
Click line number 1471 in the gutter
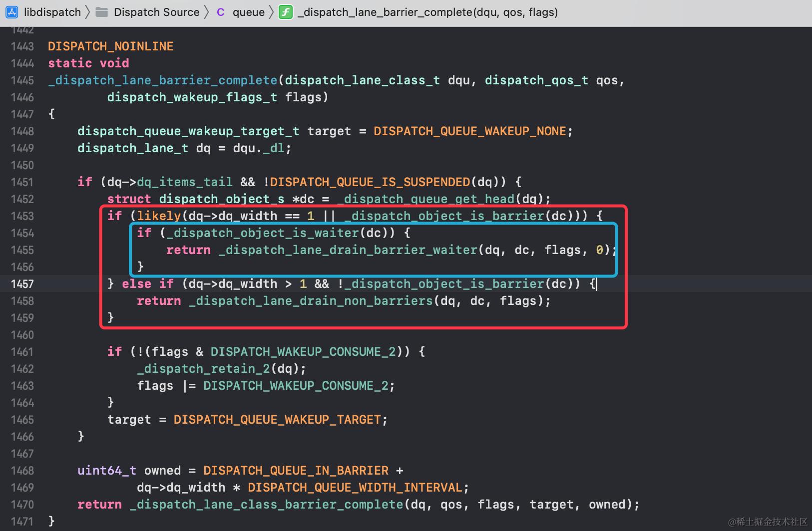pos(22,522)
